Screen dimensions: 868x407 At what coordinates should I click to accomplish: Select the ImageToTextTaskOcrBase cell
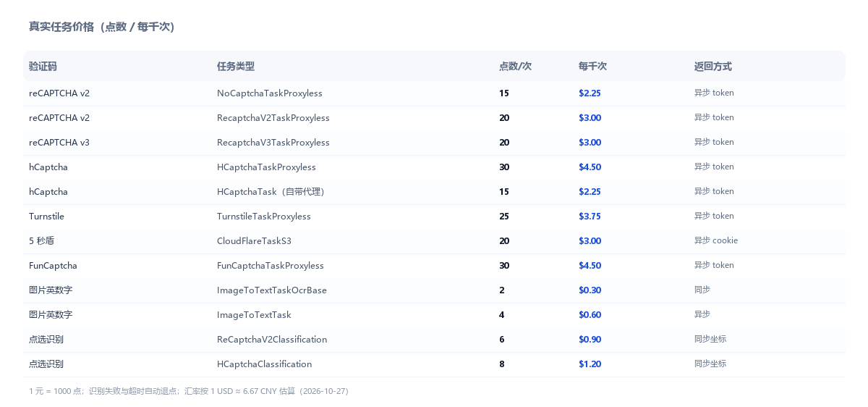[x=272, y=290]
